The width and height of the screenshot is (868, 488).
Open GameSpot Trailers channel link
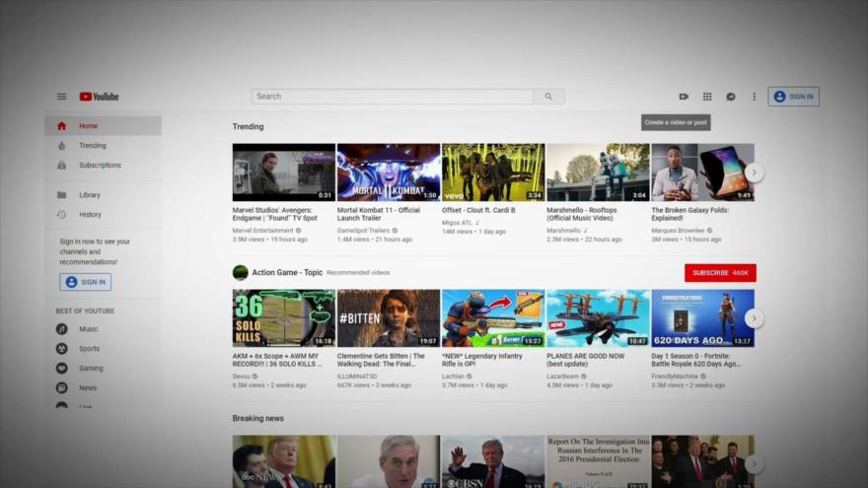(363, 230)
